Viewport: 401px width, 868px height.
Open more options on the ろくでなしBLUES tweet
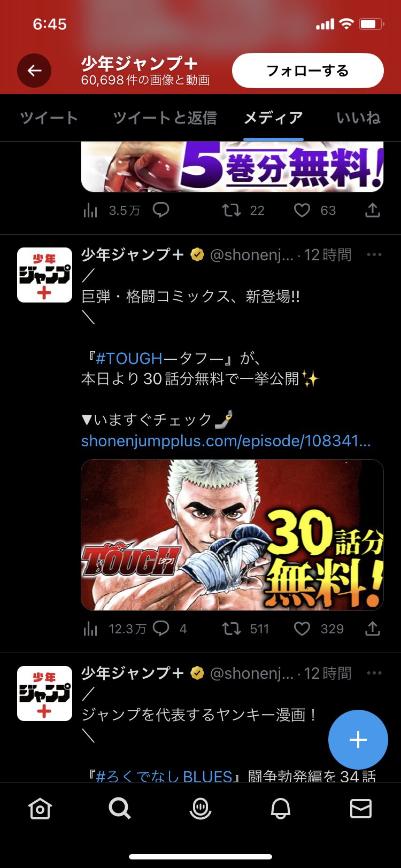coord(374,673)
